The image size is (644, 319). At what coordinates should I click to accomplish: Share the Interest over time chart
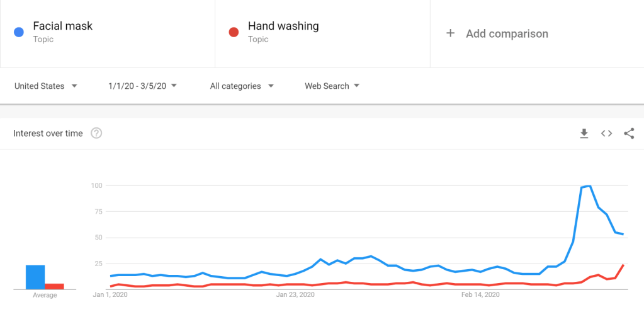(x=629, y=133)
